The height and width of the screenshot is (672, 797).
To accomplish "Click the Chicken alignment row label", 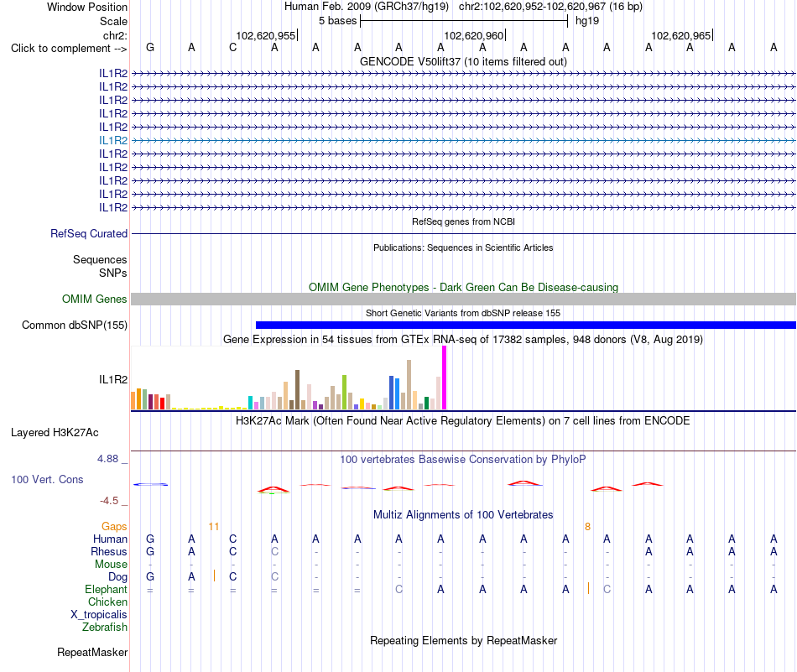I will click(107, 602).
